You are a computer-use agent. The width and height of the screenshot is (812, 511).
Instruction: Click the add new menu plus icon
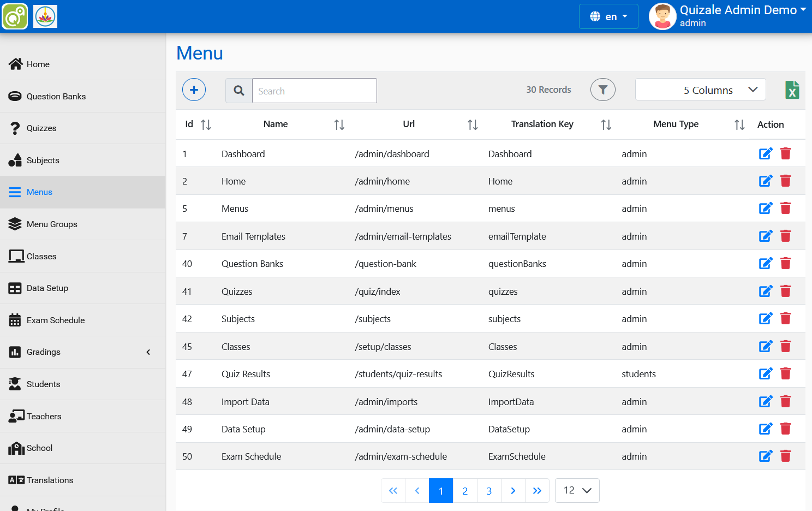tap(194, 90)
